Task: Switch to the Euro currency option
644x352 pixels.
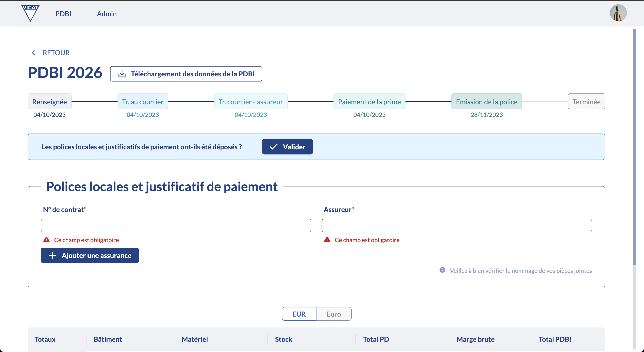Action: coord(333,314)
